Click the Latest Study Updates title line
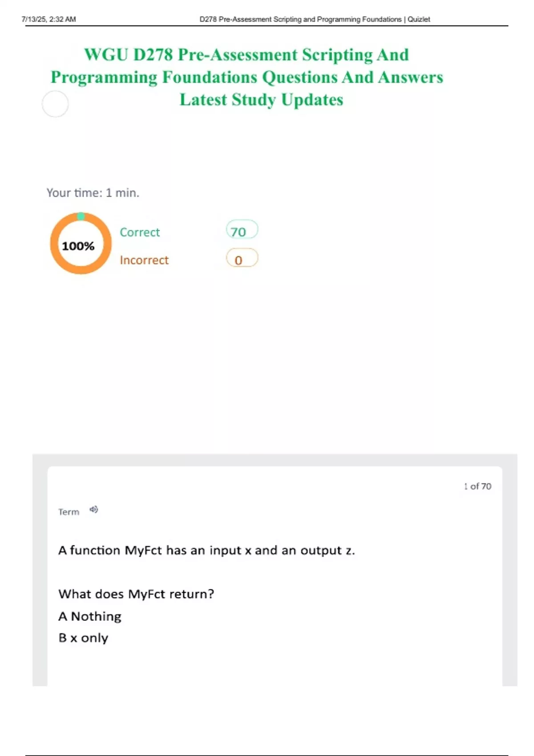534x756 pixels. (x=261, y=100)
